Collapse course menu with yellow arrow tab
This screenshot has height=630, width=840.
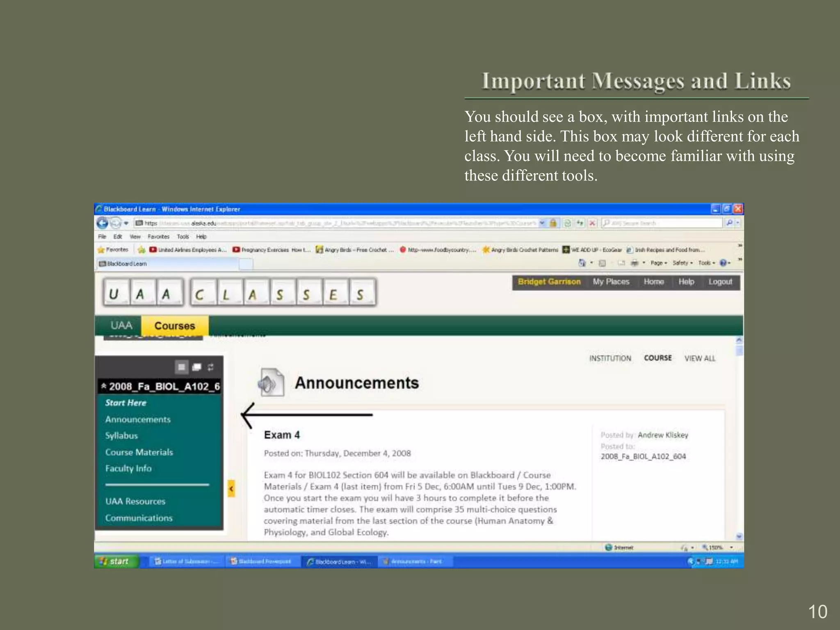coord(231,488)
